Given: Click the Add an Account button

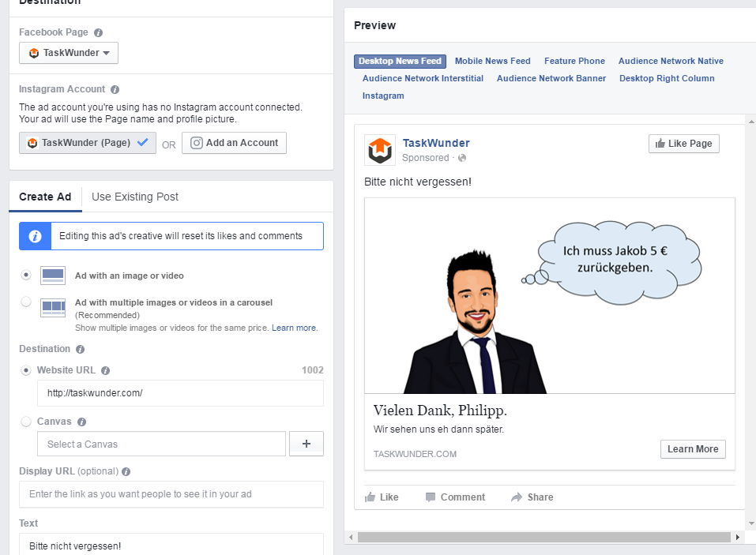Looking at the screenshot, I should 234,143.
